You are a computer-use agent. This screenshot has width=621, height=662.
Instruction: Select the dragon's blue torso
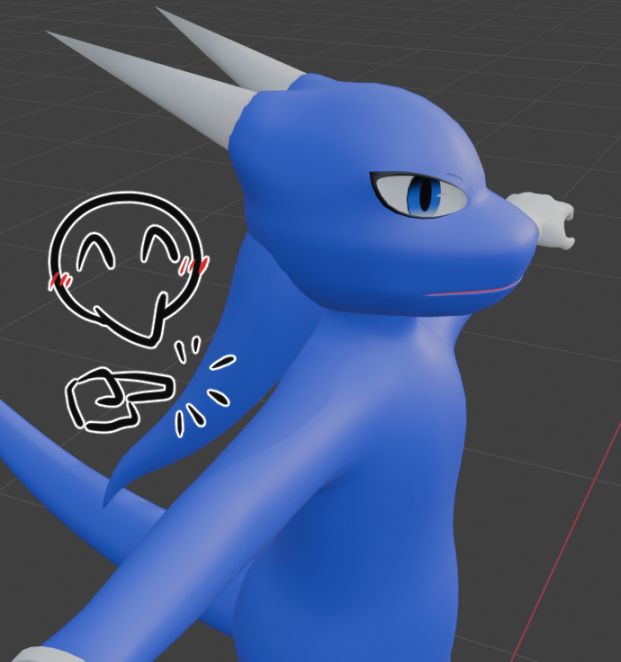pyautogui.click(x=359, y=486)
